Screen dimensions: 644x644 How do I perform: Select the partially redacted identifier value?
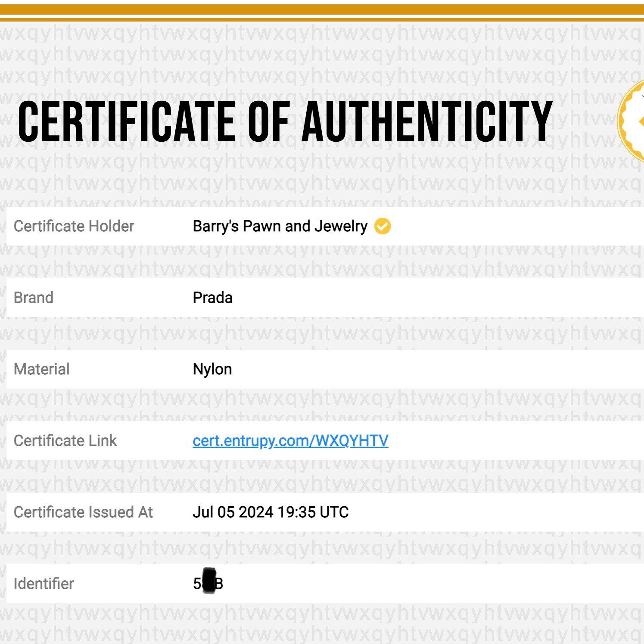(x=208, y=582)
